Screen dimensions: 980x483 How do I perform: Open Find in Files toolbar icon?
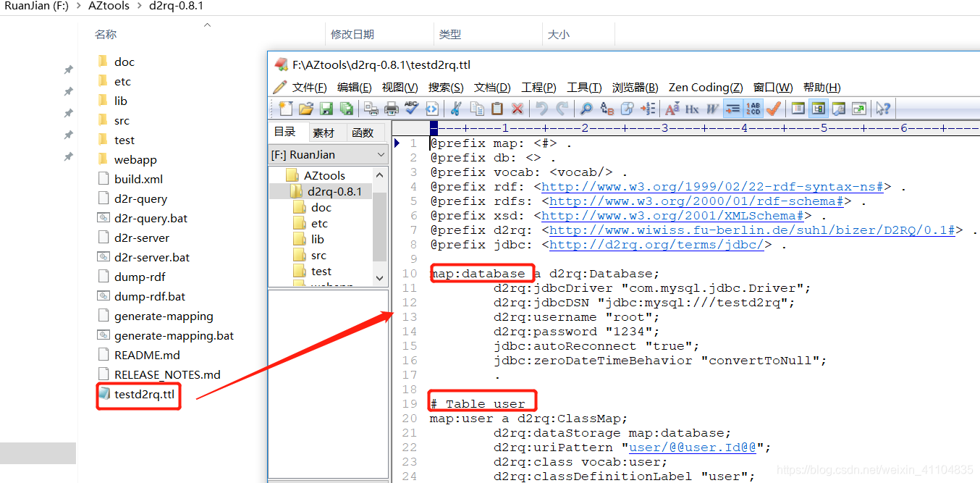point(627,109)
